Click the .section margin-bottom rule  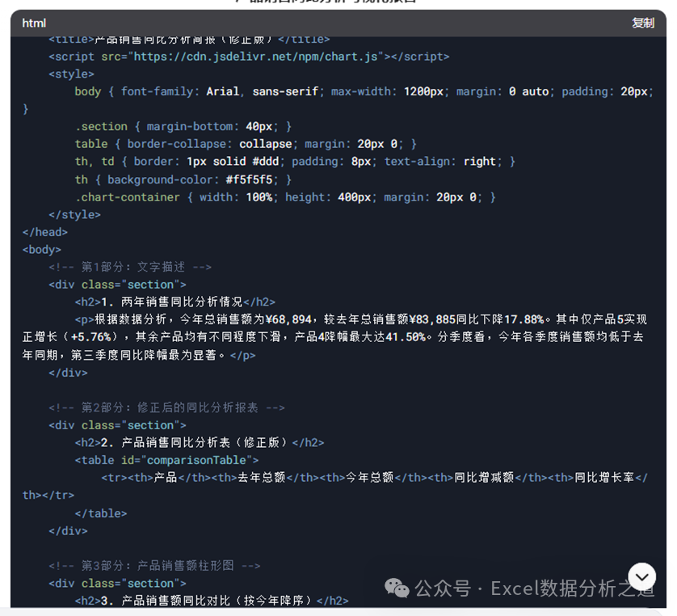[x=183, y=127]
